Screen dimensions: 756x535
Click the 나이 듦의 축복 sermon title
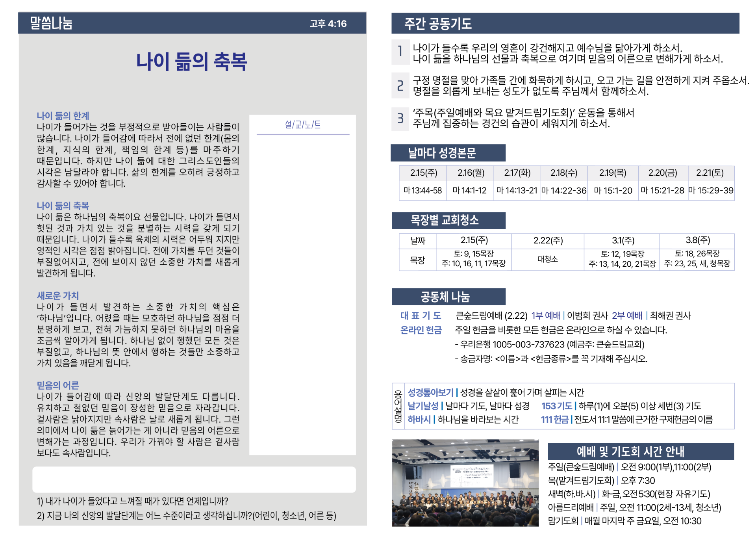tap(191, 62)
